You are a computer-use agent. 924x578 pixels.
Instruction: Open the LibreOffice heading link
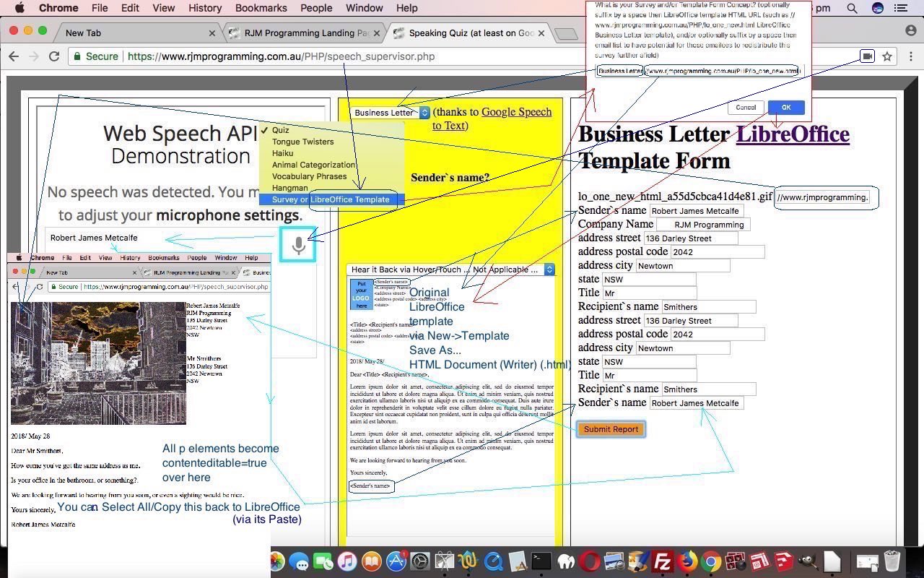[793, 134]
